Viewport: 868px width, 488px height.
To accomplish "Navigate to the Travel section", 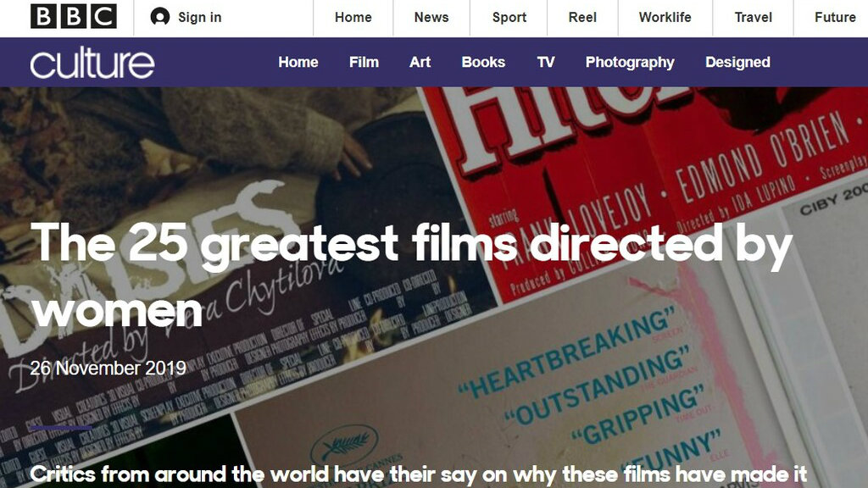I will [x=754, y=17].
